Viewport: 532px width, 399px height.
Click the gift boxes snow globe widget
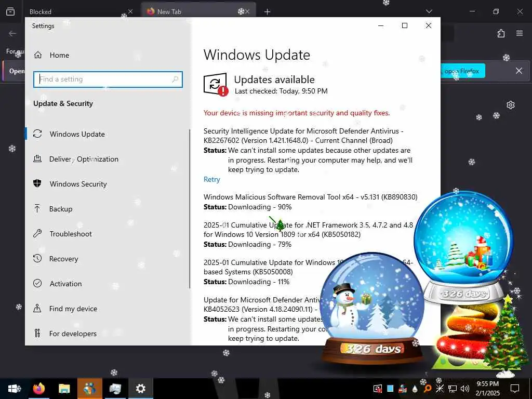coord(463,247)
